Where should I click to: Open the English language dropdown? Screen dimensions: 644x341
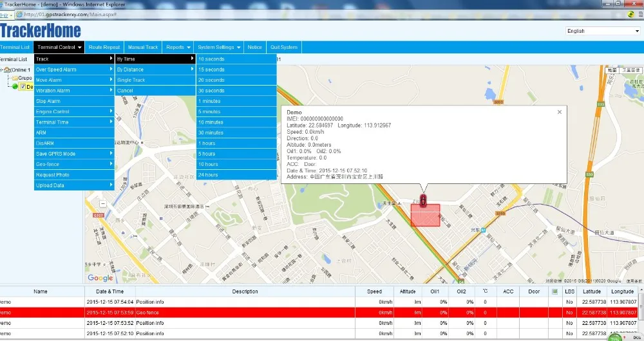(602, 31)
